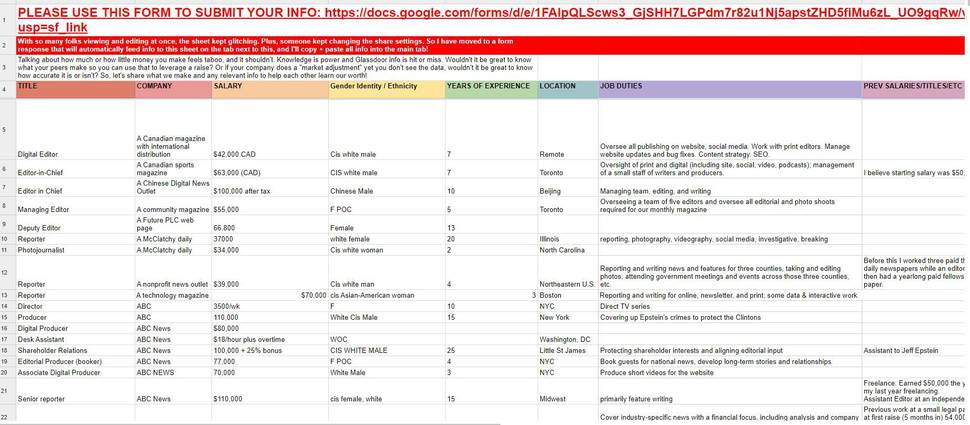This screenshot has width=970, height=425.
Task: Select the SALARY column header cell
Action: coord(270,89)
